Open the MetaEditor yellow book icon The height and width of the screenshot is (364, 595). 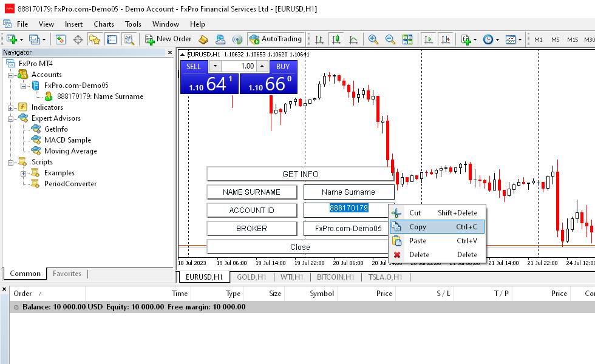(203, 39)
